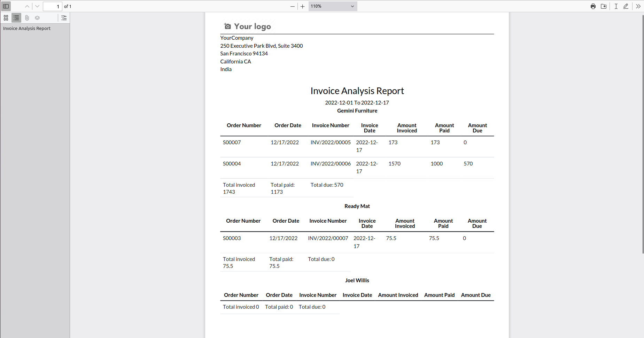This screenshot has height=338, width=644.
Task: Print the document using printer icon
Action: coord(593,6)
